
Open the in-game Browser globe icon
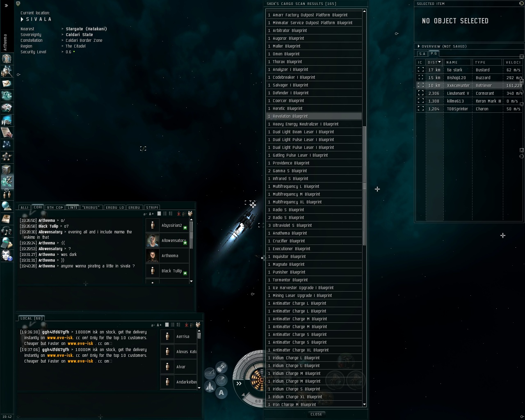pos(7,206)
